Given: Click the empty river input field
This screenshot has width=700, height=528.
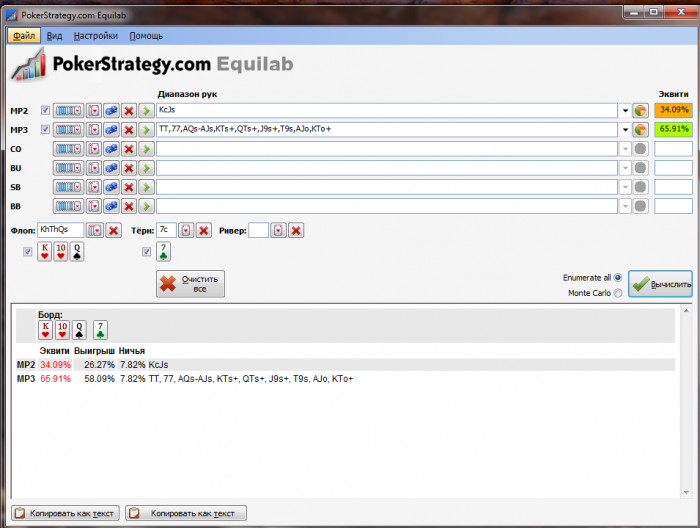Looking at the screenshot, I should click(258, 230).
